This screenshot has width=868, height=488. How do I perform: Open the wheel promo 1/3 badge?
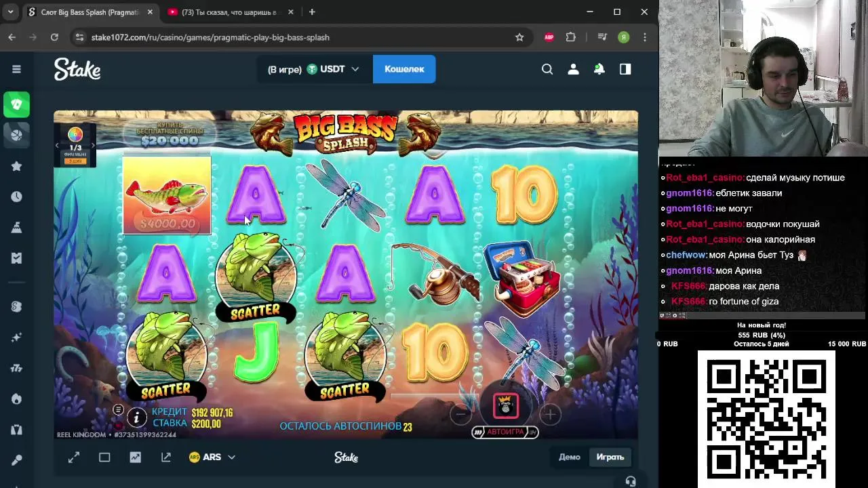75,145
